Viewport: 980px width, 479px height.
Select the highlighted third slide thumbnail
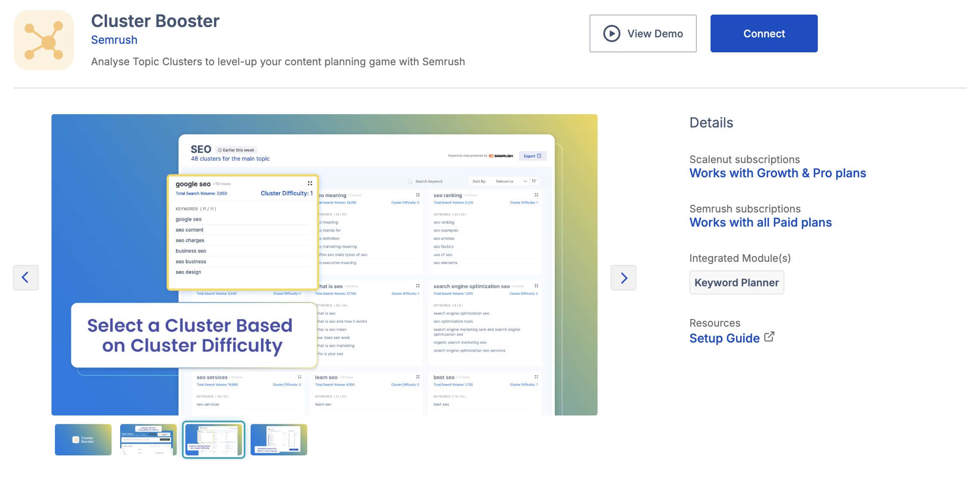point(214,440)
